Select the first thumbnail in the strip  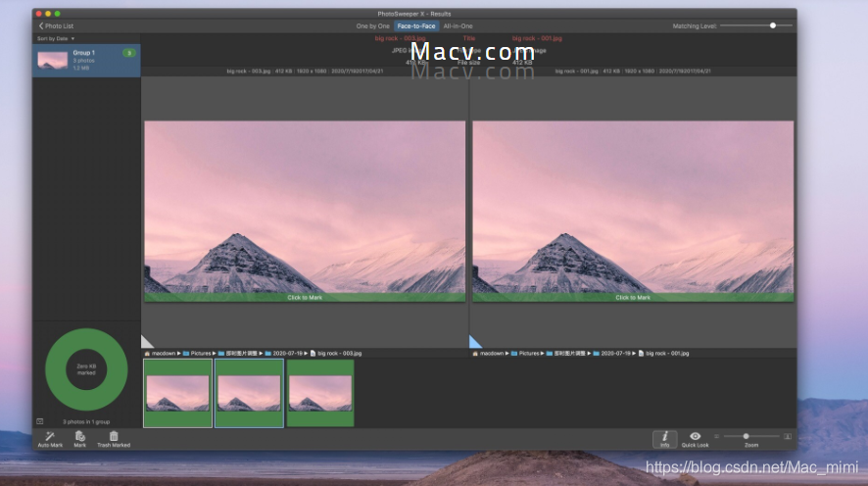click(177, 394)
